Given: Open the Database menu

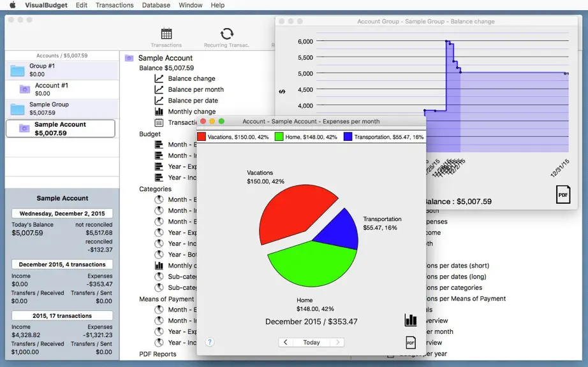Looking at the screenshot, I should coord(156,5).
